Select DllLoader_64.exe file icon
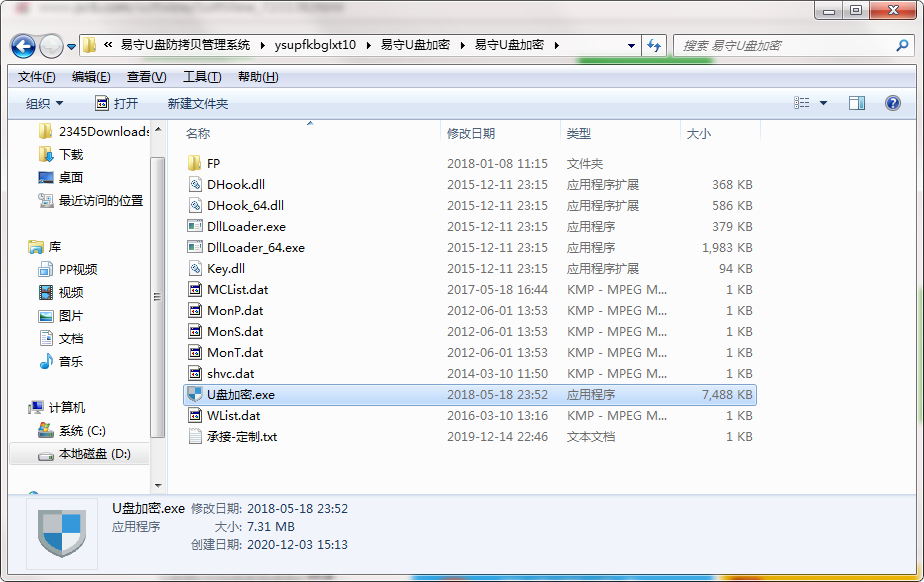This screenshot has width=924, height=582. 194,247
